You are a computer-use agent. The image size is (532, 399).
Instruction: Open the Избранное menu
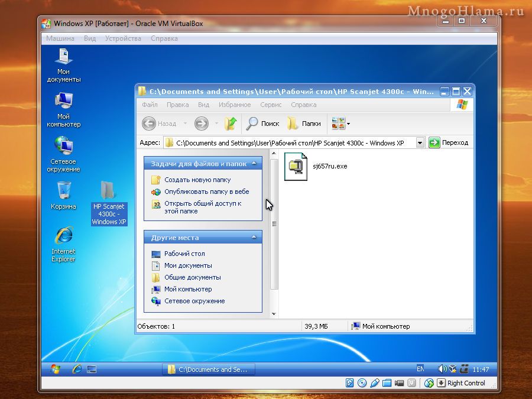pos(235,105)
